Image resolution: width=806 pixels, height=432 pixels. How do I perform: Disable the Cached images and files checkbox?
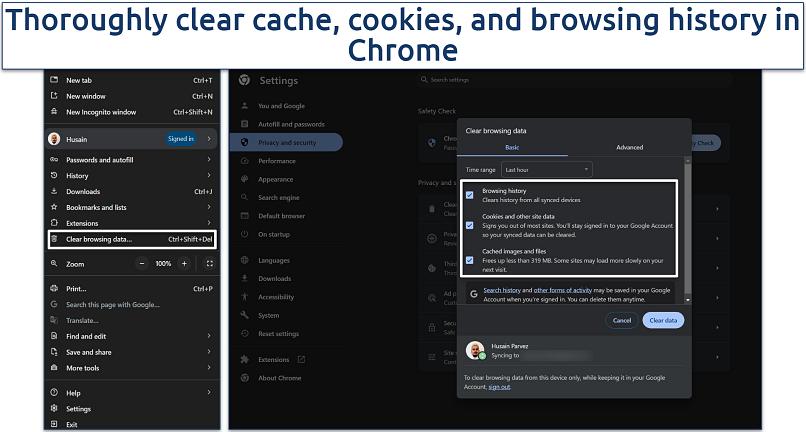(x=470, y=260)
